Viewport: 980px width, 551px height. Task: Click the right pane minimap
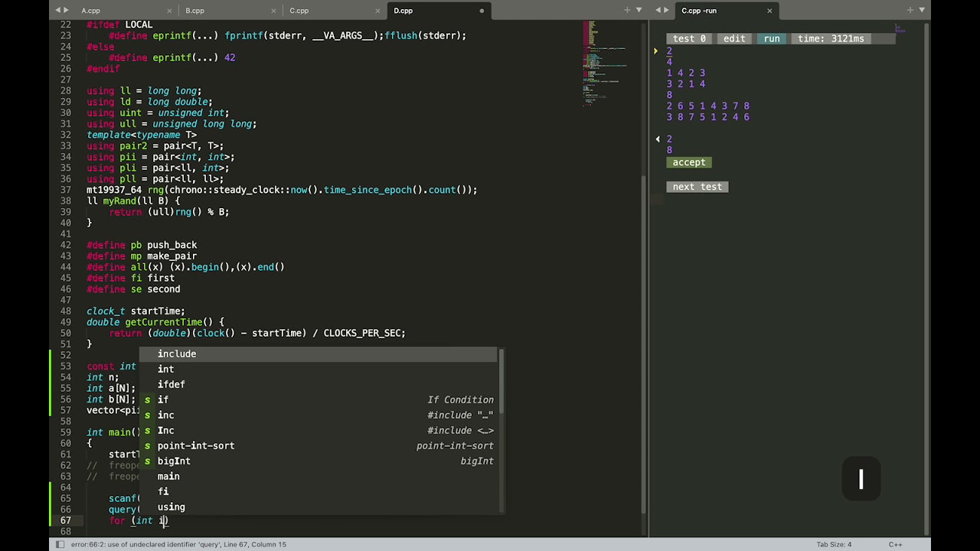(x=900, y=28)
